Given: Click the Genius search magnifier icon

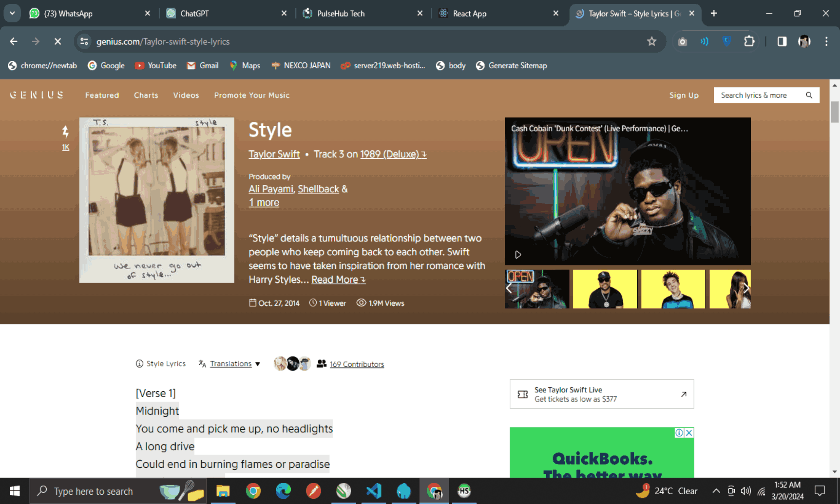Looking at the screenshot, I should [x=809, y=95].
